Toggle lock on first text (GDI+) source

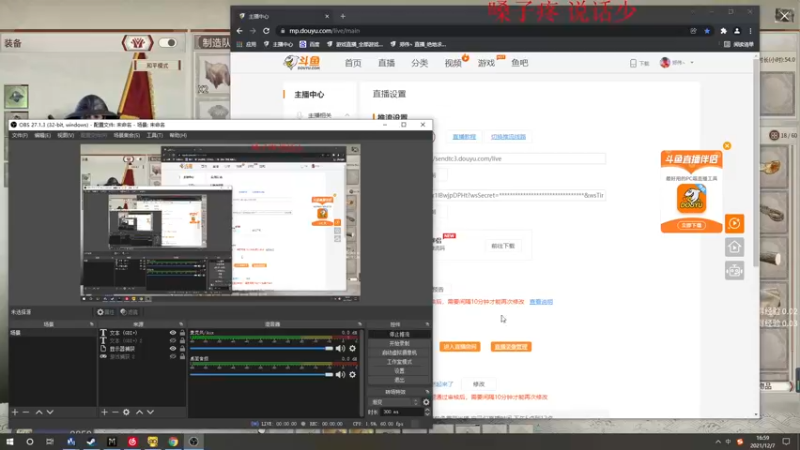pyautogui.click(x=182, y=333)
